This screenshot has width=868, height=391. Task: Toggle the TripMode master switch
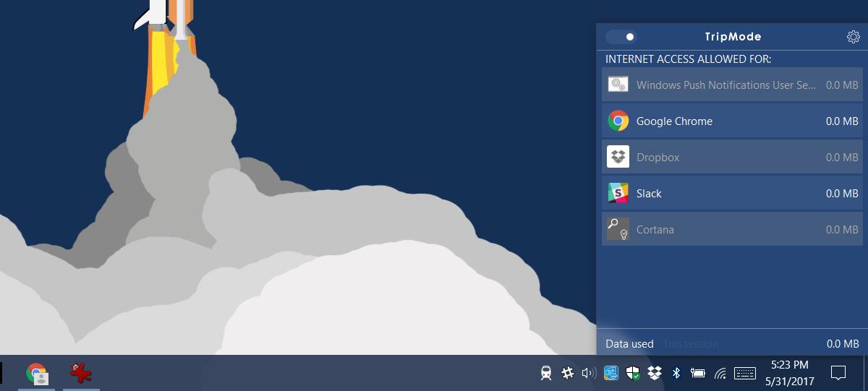pos(621,37)
